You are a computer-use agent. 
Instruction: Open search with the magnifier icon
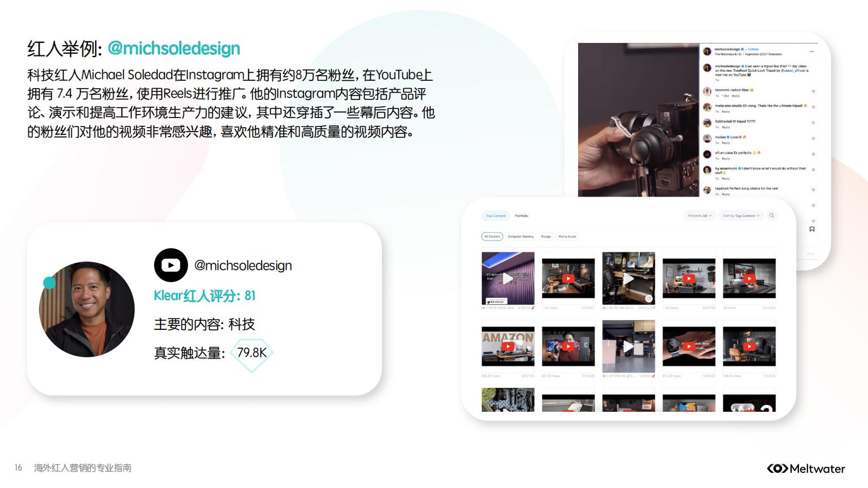pyautogui.click(x=772, y=215)
